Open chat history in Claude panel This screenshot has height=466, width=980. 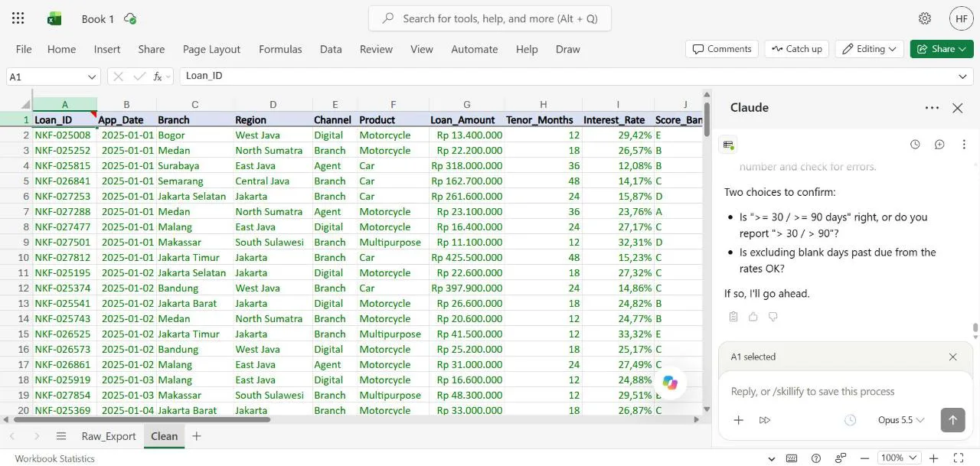coord(915,145)
